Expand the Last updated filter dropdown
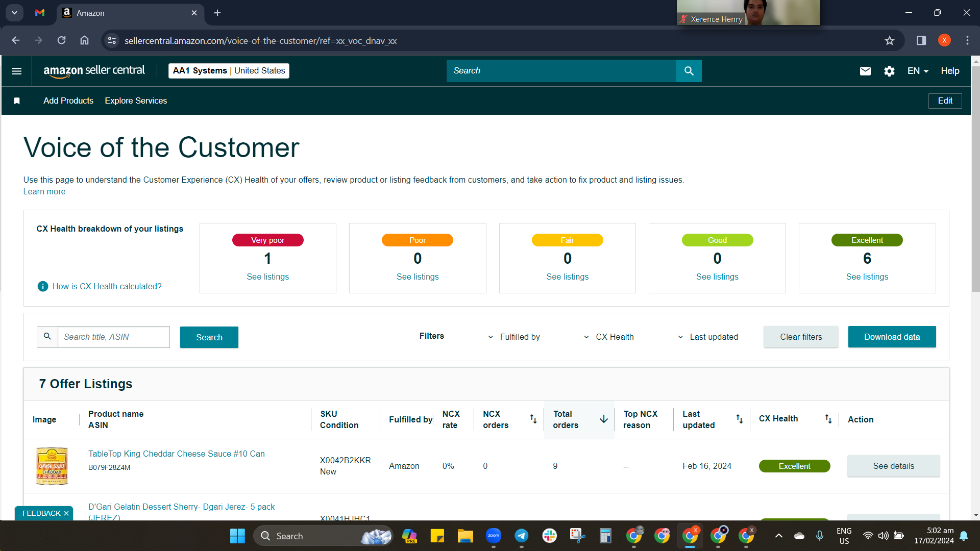 (707, 337)
